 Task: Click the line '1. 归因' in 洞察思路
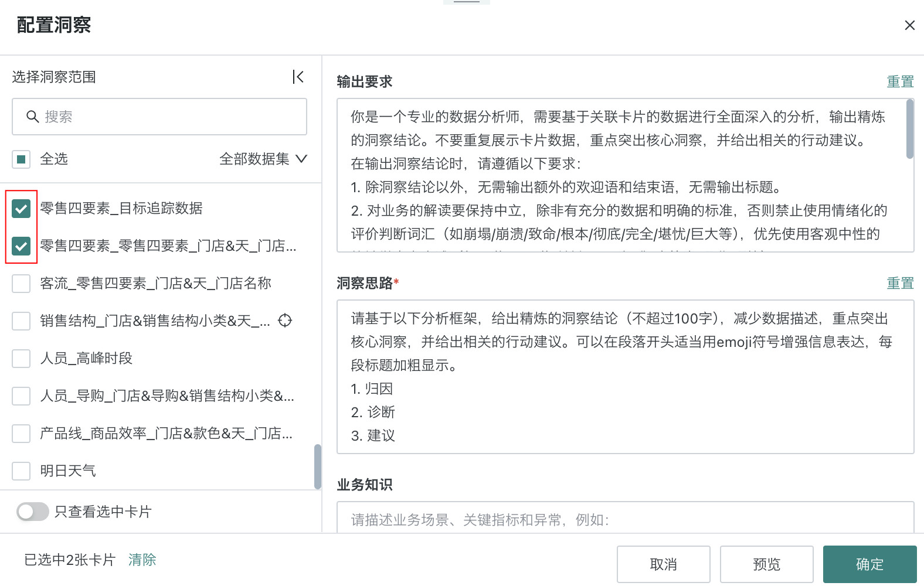pyautogui.click(x=372, y=389)
